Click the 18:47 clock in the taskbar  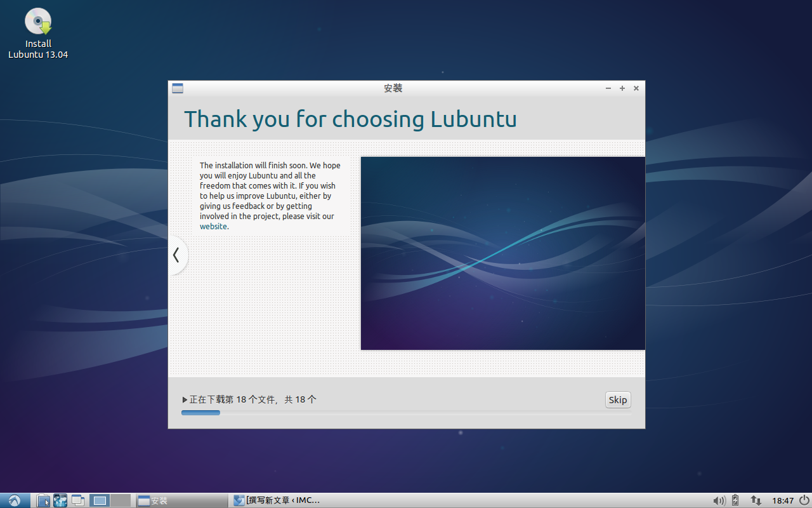click(783, 500)
